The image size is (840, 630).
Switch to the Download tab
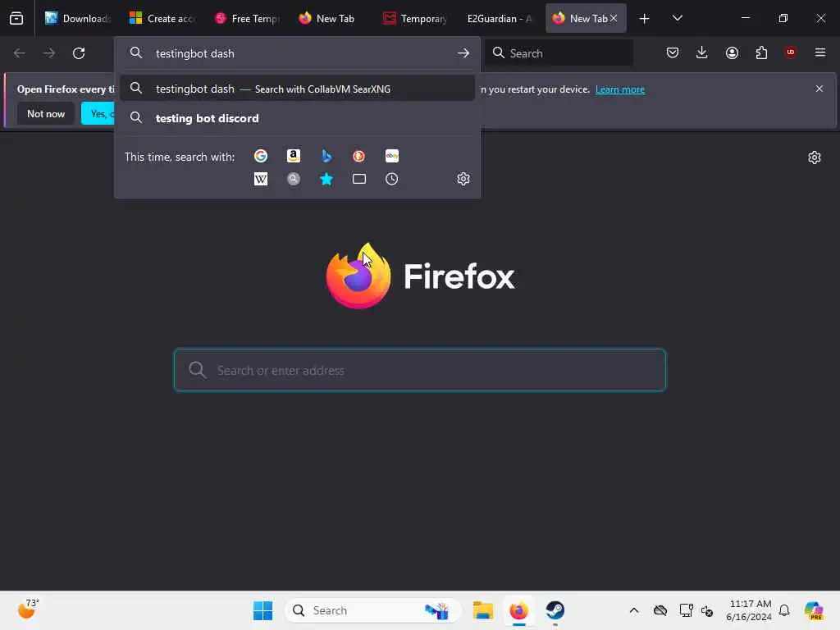78,18
